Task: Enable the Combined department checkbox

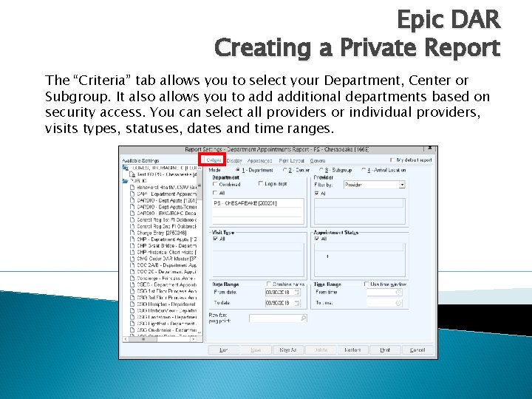Action: coord(215,184)
